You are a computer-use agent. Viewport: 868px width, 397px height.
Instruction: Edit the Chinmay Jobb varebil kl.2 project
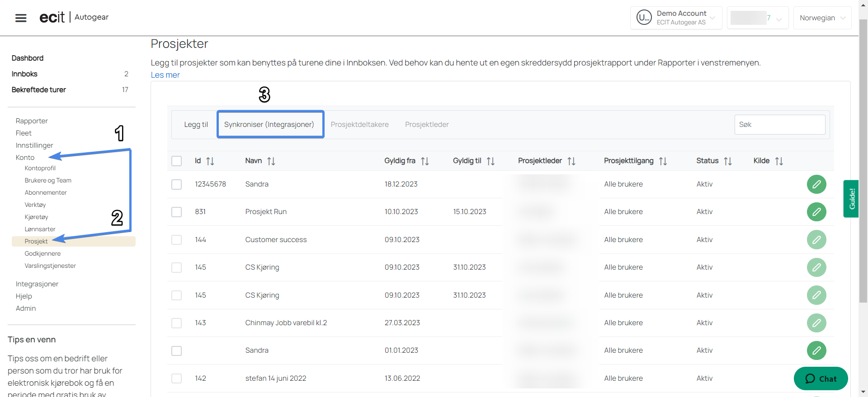816,323
